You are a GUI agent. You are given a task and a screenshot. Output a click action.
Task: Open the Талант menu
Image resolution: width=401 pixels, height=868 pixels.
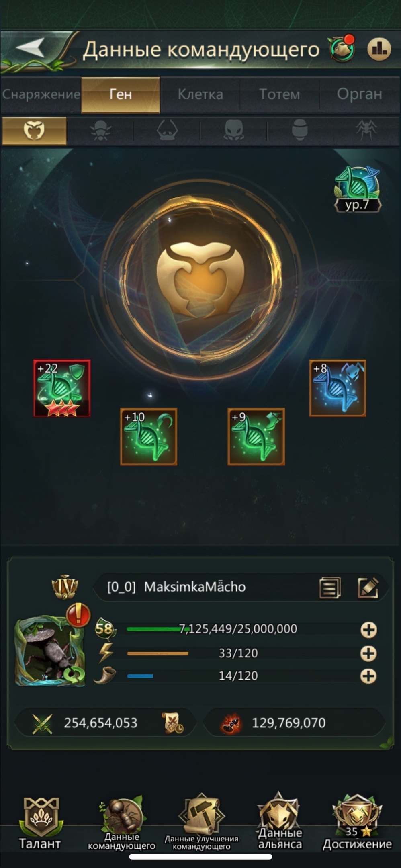(40, 823)
